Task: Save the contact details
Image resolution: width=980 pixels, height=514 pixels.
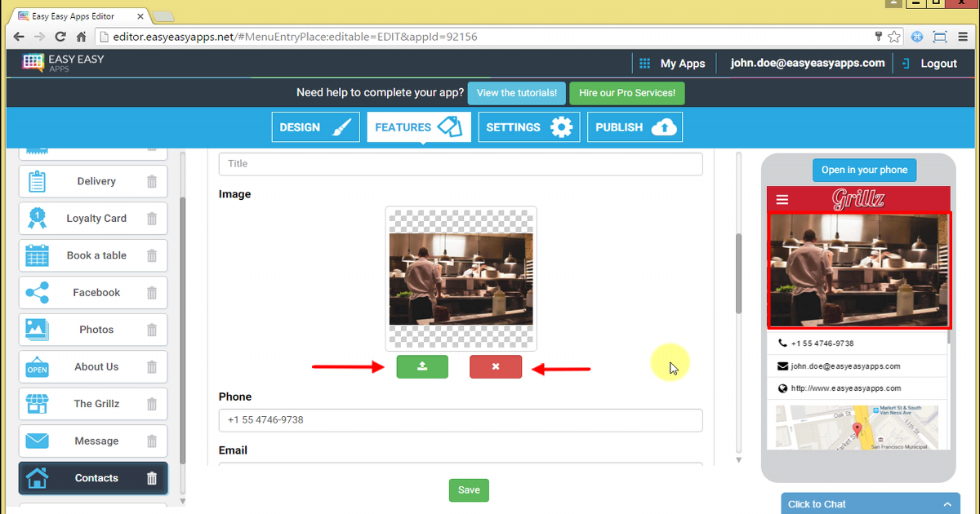Action: pos(469,490)
